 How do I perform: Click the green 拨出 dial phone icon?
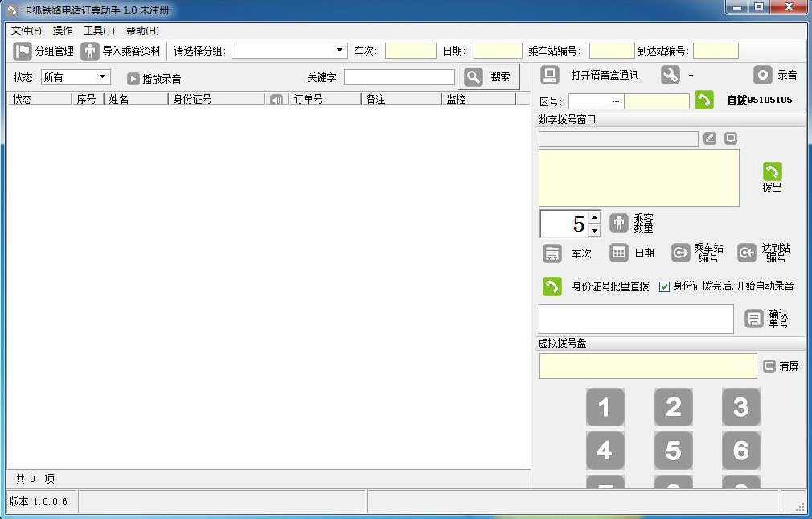[772, 171]
